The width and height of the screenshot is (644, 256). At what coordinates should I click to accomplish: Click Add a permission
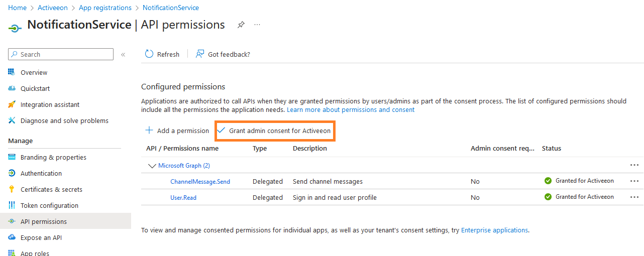click(x=177, y=131)
